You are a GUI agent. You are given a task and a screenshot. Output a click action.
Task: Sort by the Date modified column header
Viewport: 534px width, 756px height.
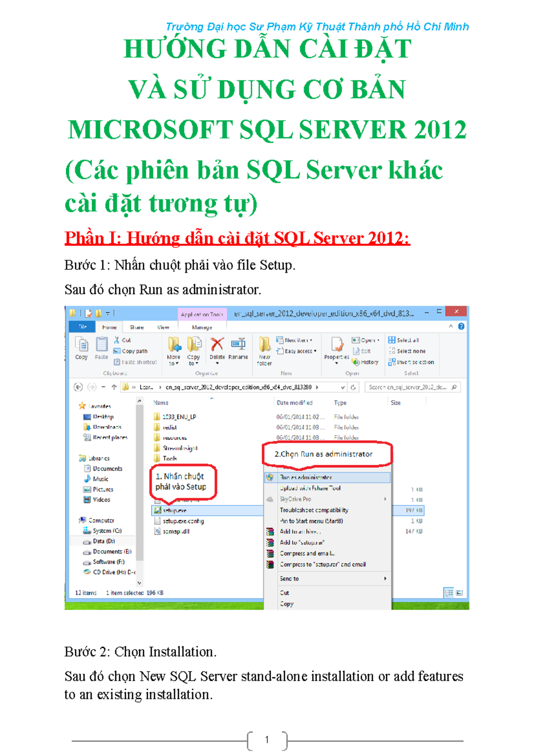(295, 403)
